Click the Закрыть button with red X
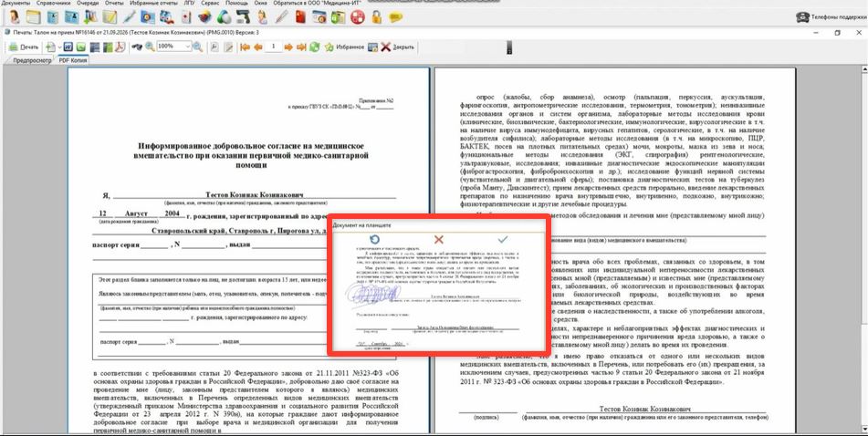The image size is (868, 436). [397, 47]
